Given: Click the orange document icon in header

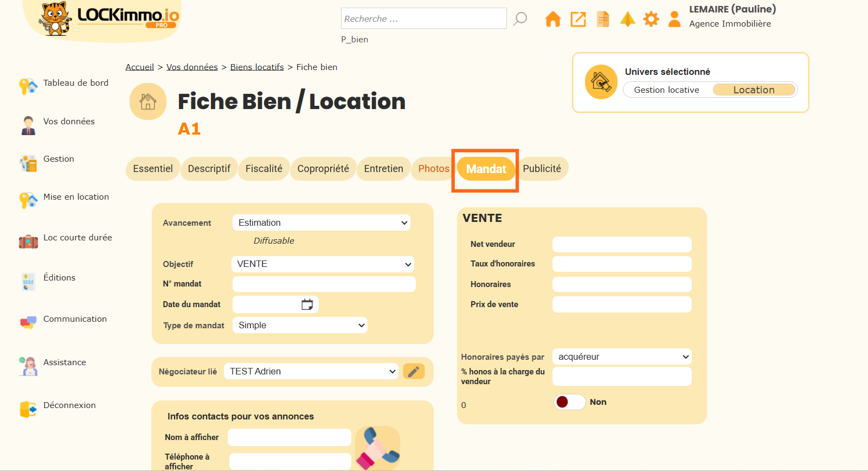Looking at the screenshot, I should pyautogui.click(x=603, y=19).
